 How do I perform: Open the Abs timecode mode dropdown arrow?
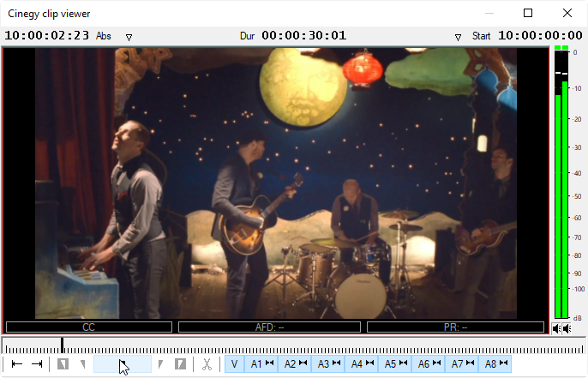pos(129,37)
